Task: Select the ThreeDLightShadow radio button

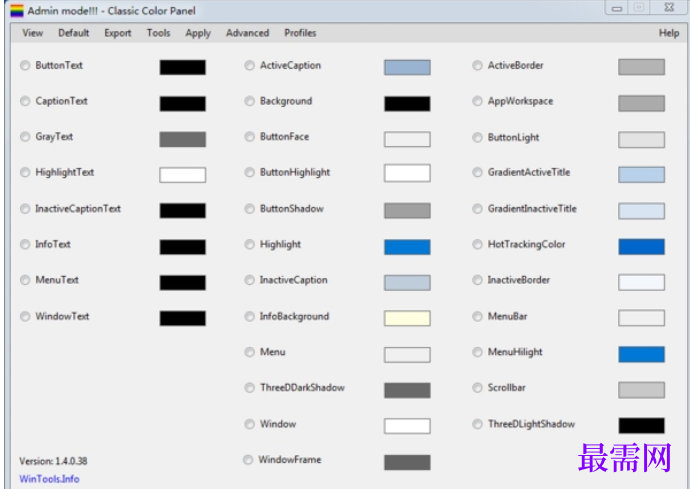Action: [x=477, y=424]
